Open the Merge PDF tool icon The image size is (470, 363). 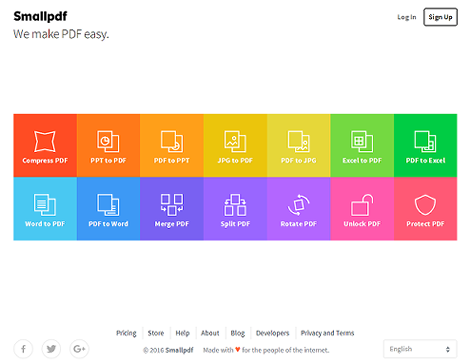click(172, 205)
